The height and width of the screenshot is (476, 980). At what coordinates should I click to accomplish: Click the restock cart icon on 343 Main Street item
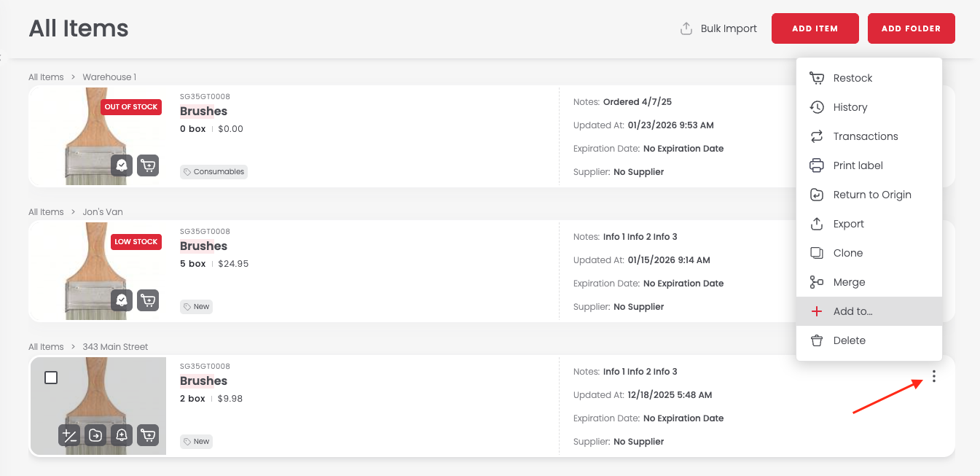pyautogui.click(x=148, y=435)
